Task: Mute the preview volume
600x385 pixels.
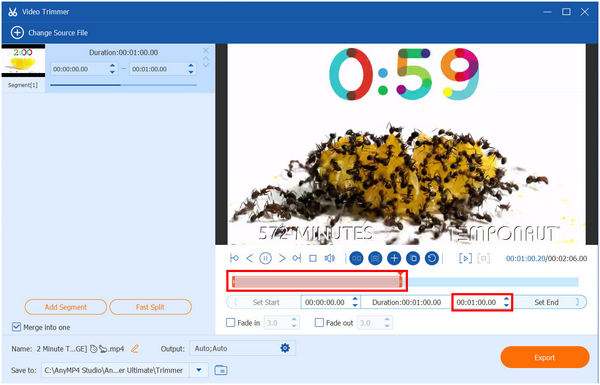Action: [x=329, y=258]
